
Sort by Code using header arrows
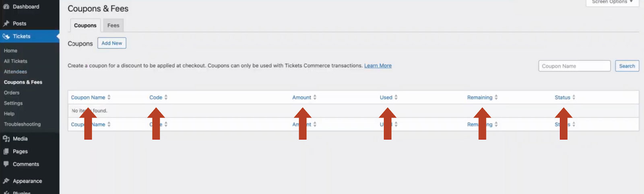point(166,98)
